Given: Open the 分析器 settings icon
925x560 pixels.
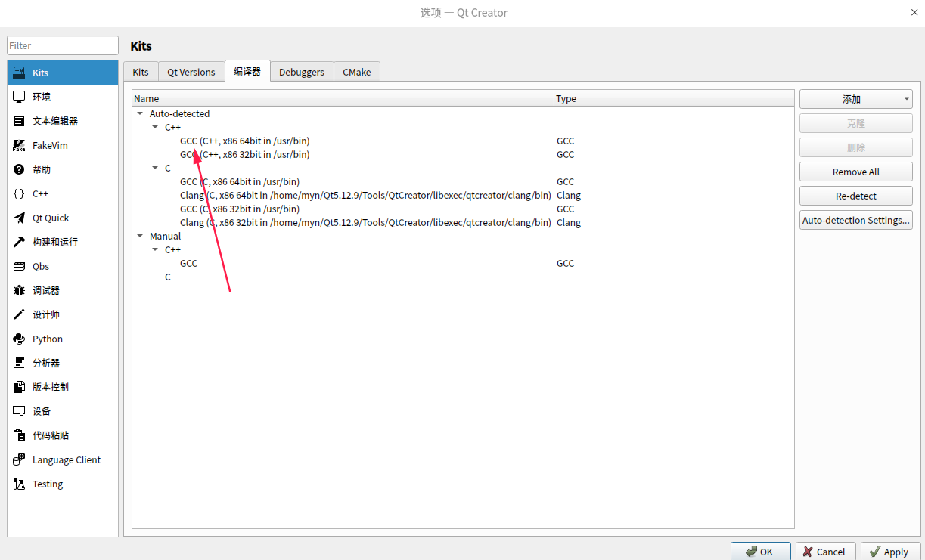Looking at the screenshot, I should (x=19, y=363).
